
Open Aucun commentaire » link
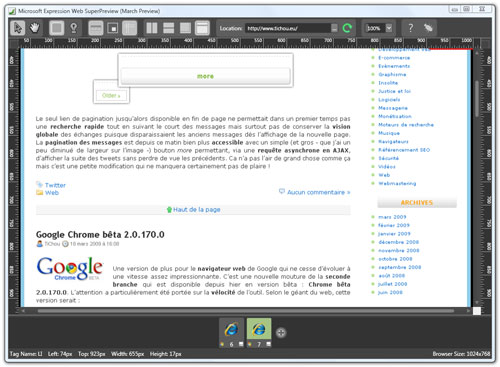(x=318, y=192)
